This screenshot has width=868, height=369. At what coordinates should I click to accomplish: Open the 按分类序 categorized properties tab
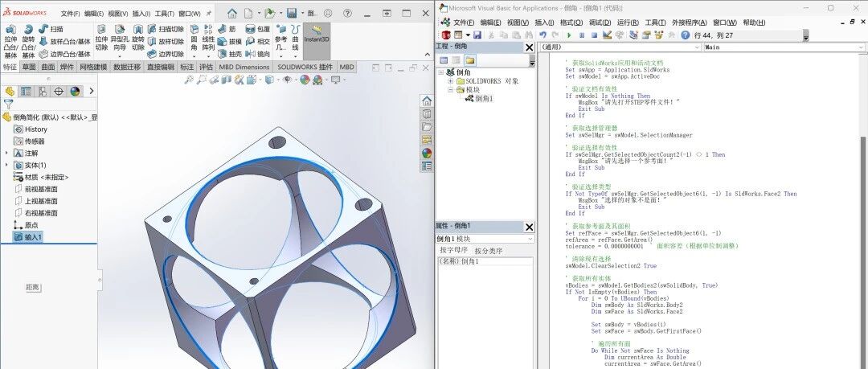point(489,251)
